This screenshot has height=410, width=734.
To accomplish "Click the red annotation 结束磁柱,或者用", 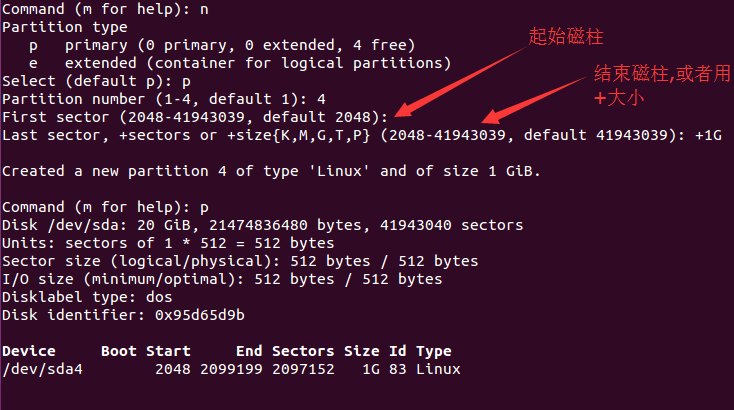I will coord(662,73).
